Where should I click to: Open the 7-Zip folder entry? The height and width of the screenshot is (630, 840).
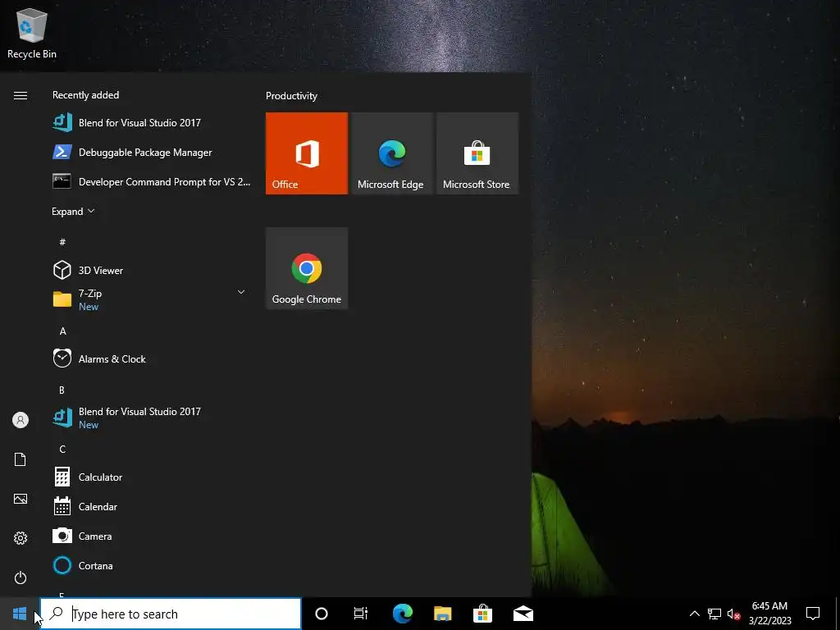[x=152, y=299]
